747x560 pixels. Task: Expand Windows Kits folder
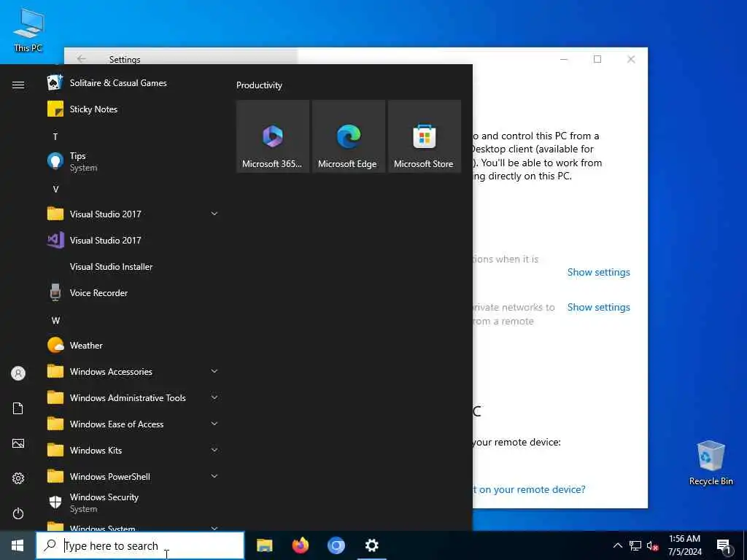pos(133,450)
